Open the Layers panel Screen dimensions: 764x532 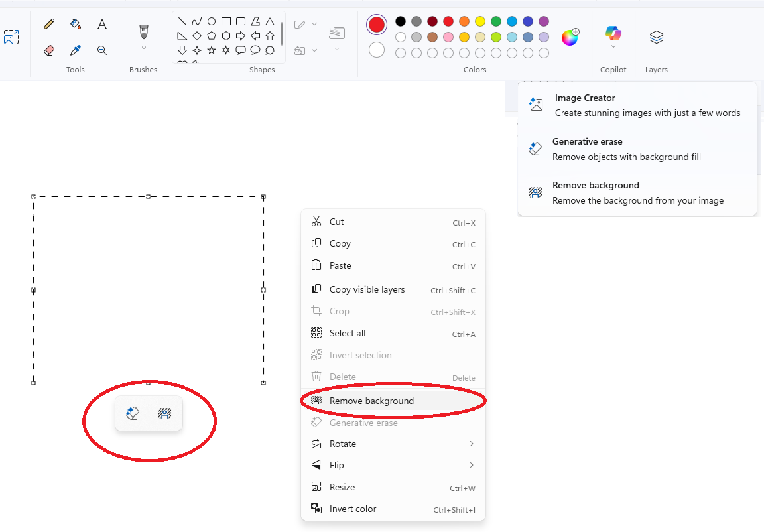[657, 37]
